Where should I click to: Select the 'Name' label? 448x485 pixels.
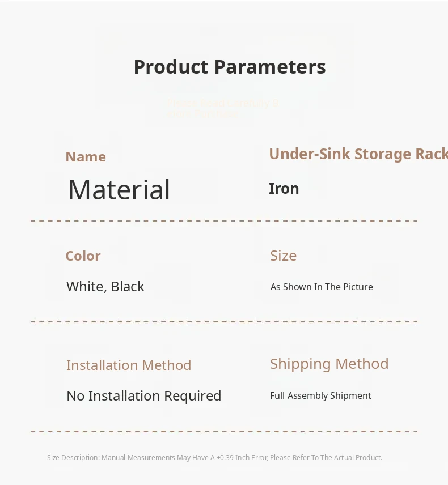(x=86, y=157)
